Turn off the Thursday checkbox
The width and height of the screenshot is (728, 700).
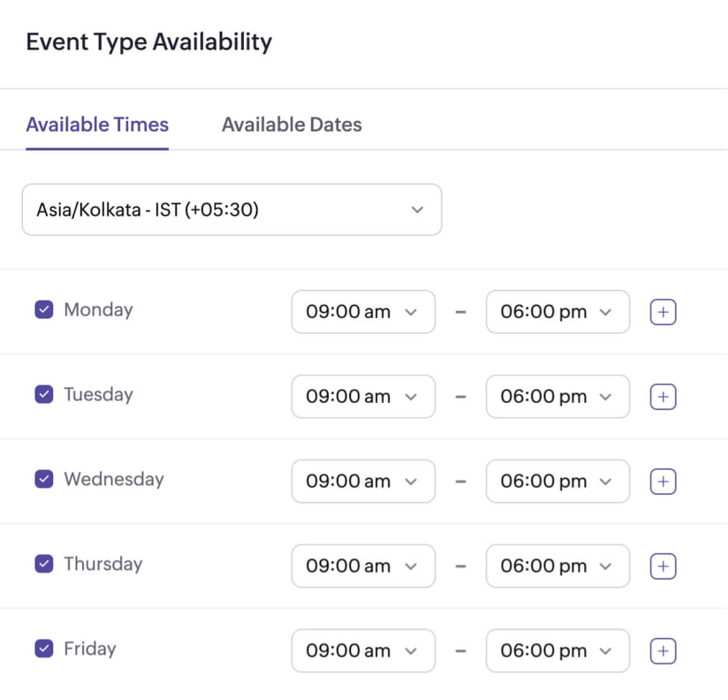tap(44, 564)
